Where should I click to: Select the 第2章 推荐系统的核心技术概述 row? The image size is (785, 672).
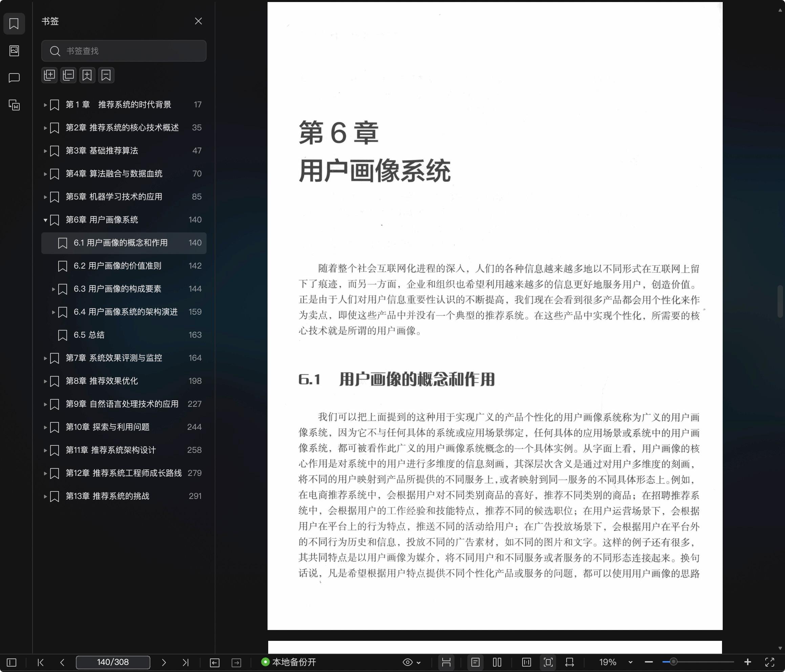[x=124, y=128]
